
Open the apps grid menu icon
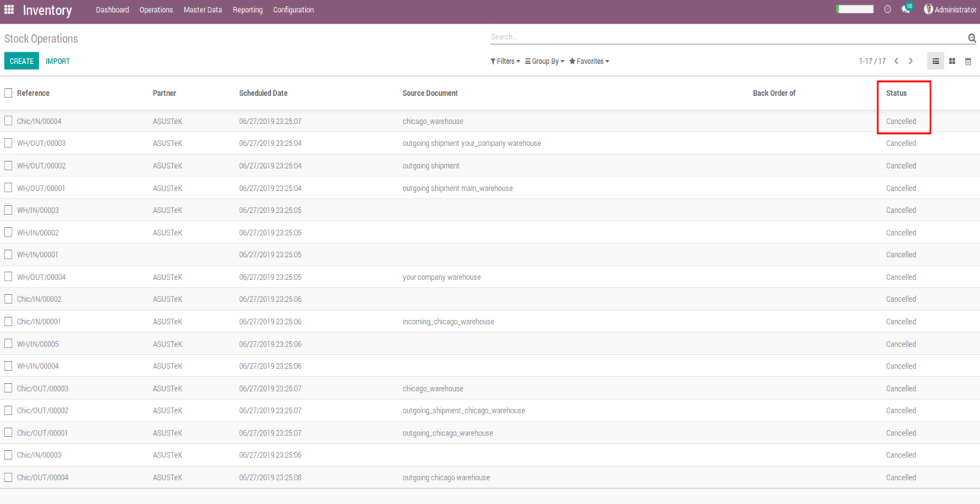tap(9, 10)
